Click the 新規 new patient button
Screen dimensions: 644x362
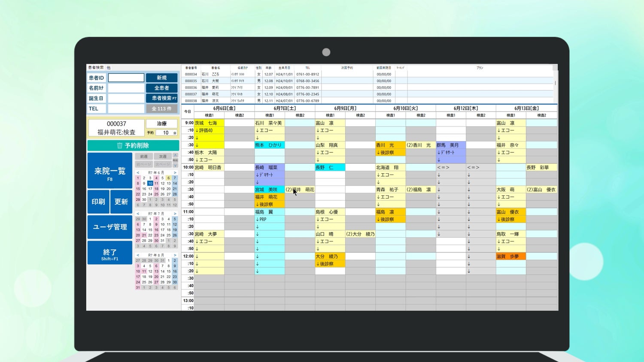tap(161, 78)
